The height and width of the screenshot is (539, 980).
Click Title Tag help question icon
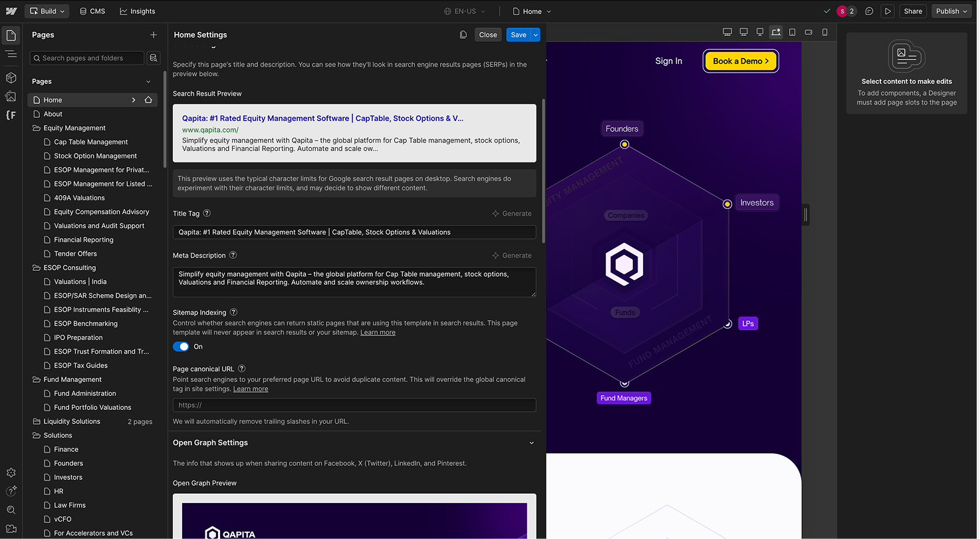(x=207, y=214)
